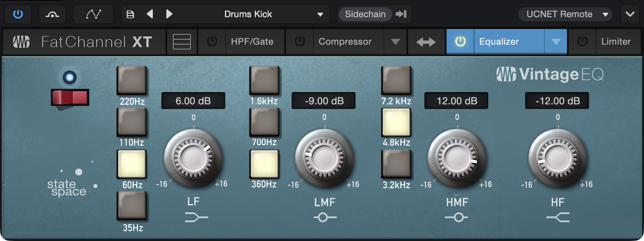The height and width of the screenshot is (241, 644).
Task: Click the Vintage EQ logo
Action: coord(550,74)
